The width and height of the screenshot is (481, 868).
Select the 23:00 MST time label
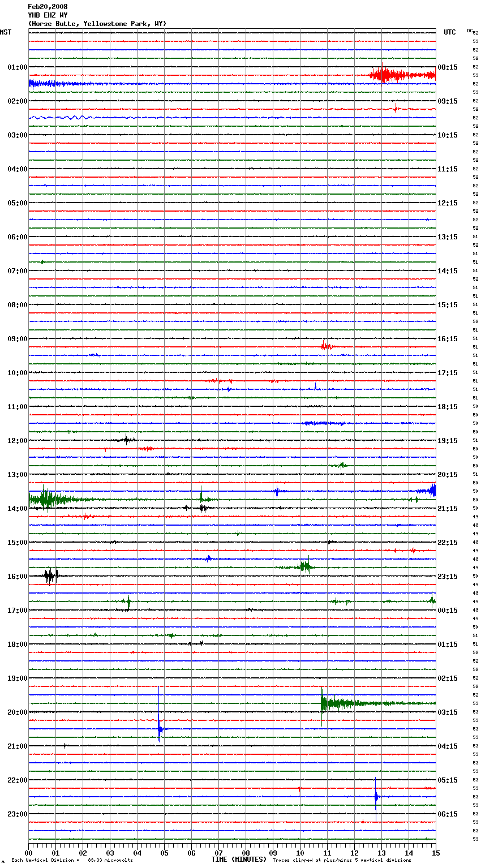coord(18,814)
